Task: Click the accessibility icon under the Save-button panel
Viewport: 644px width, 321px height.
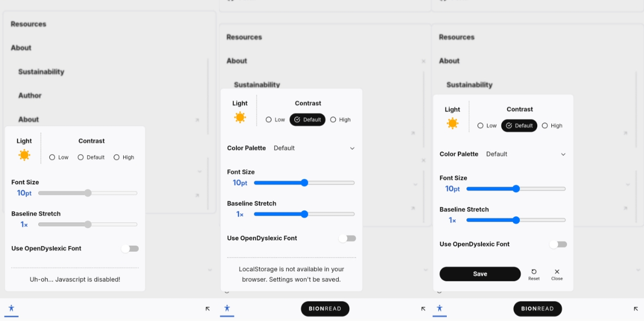Action: pos(440,308)
